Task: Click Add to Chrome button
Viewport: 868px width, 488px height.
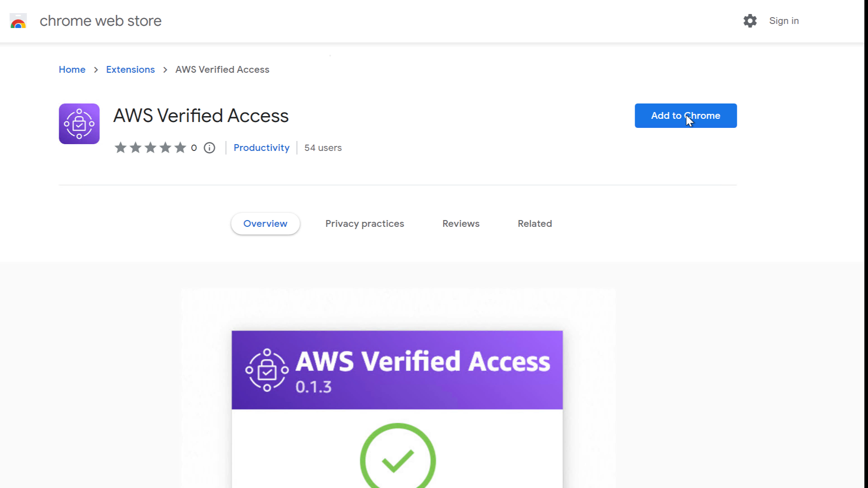Action: pos(685,116)
